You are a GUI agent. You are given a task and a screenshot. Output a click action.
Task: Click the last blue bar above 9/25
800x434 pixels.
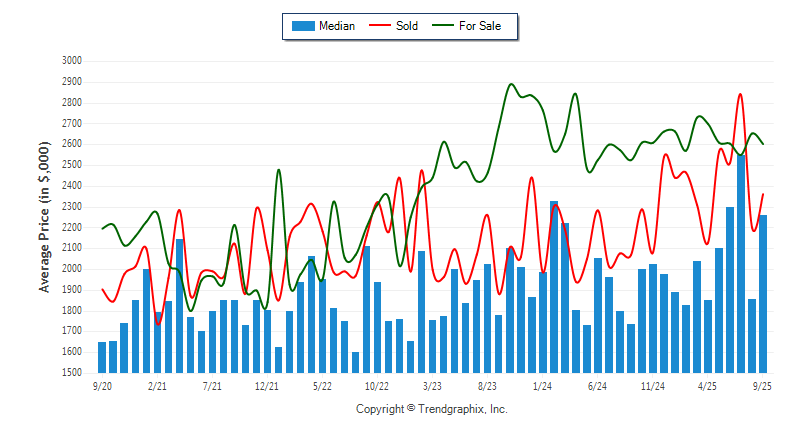coord(763,293)
